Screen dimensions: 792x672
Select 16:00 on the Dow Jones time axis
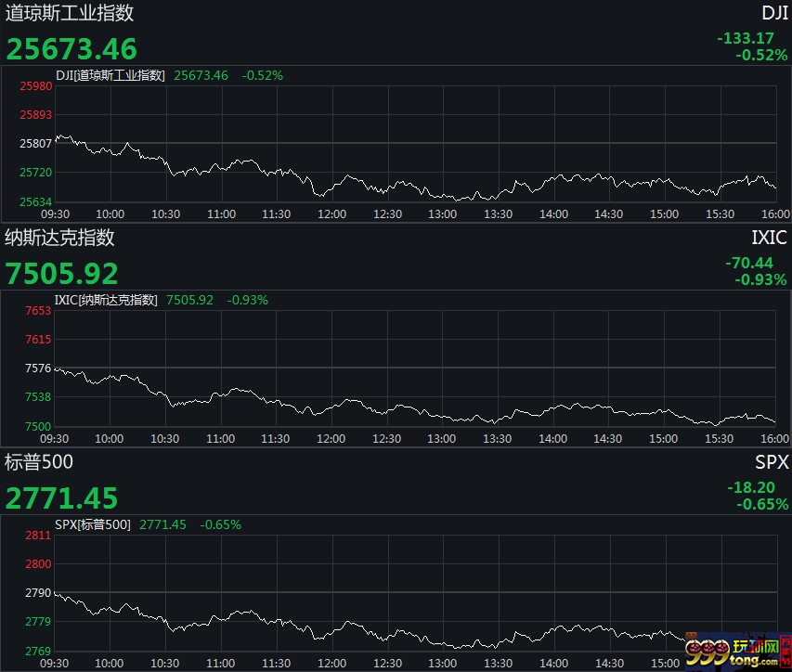click(776, 214)
